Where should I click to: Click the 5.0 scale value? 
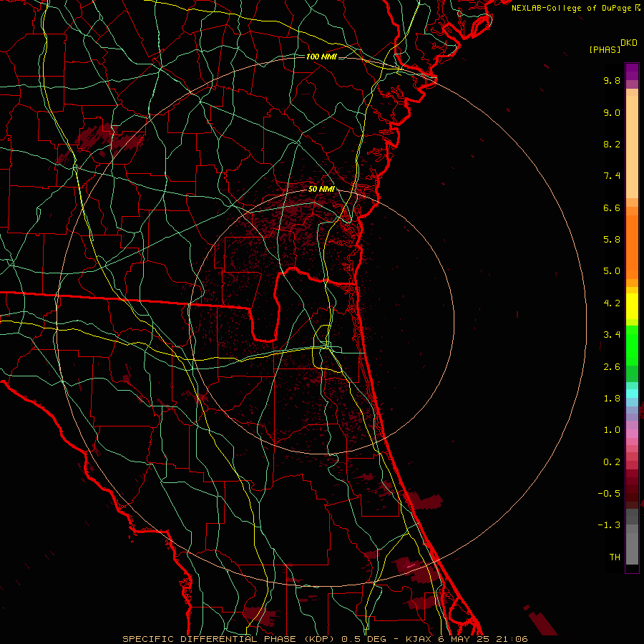tap(612, 271)
